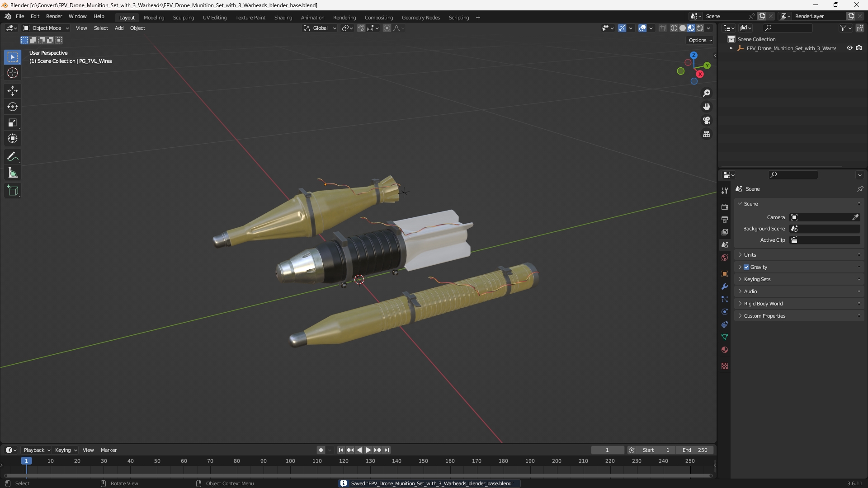Click the pan view hand icon
This screenshot has height=488, width=868.
[x=707, y=107]
